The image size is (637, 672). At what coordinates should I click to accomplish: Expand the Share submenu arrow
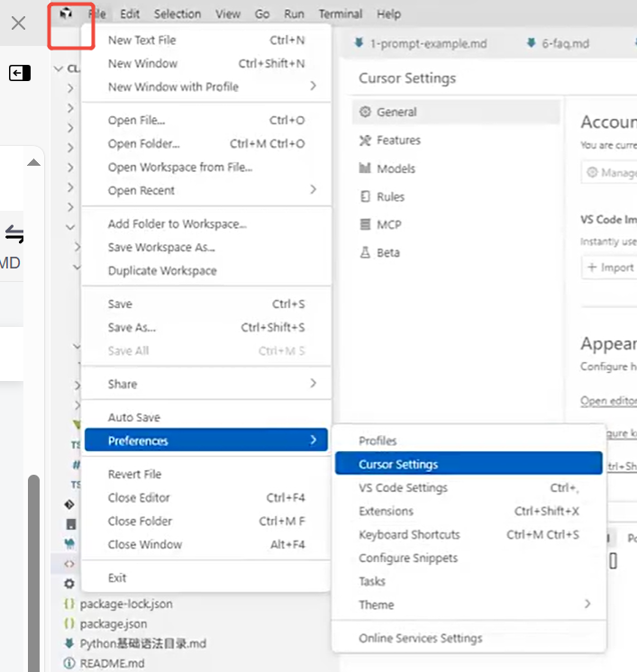[x=314, y=383]
